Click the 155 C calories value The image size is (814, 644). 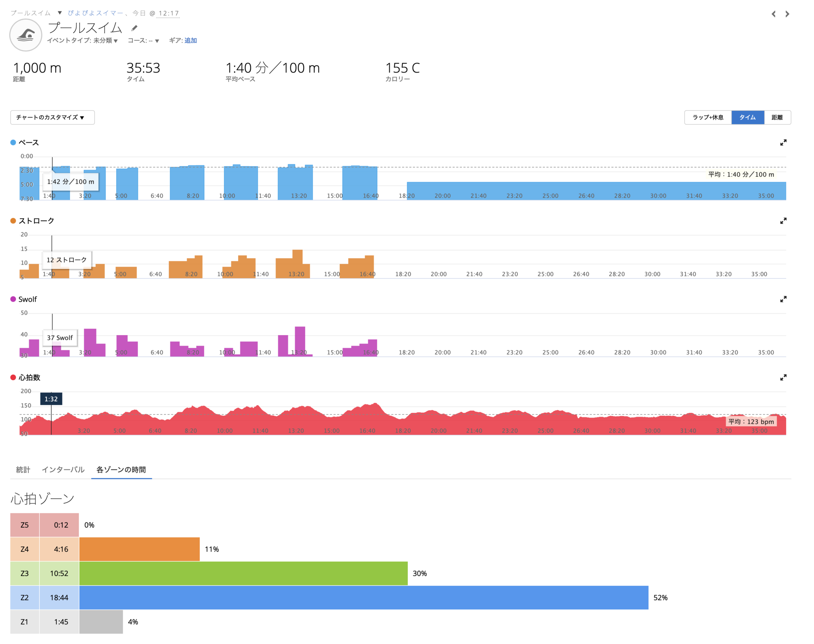pos(402,68)
